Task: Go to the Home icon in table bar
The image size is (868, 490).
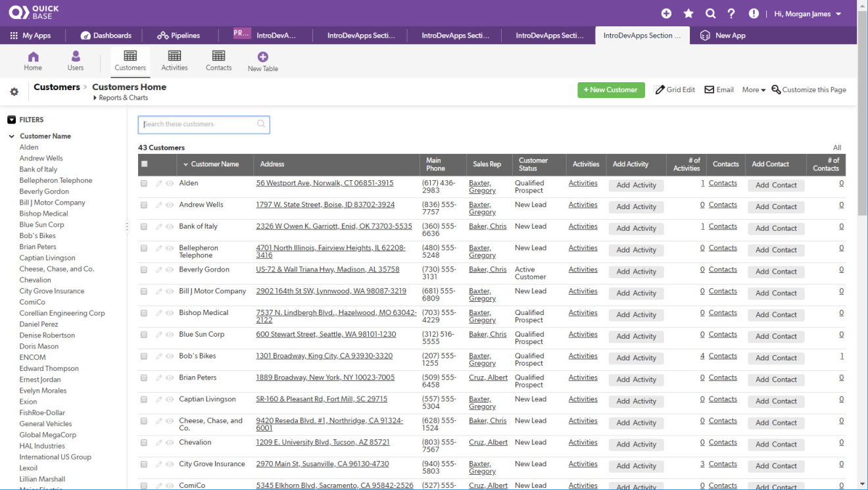Action: click(33, 57)
